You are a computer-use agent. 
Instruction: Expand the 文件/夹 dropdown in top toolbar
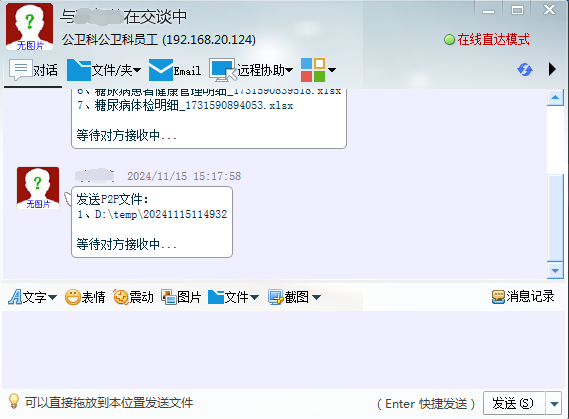tap(137, 70)
